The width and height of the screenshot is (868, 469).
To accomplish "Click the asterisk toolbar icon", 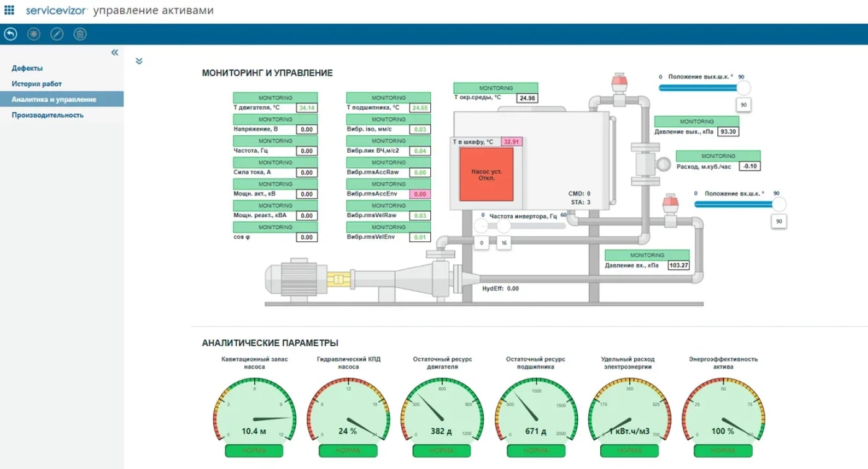I will pos(33,34).
